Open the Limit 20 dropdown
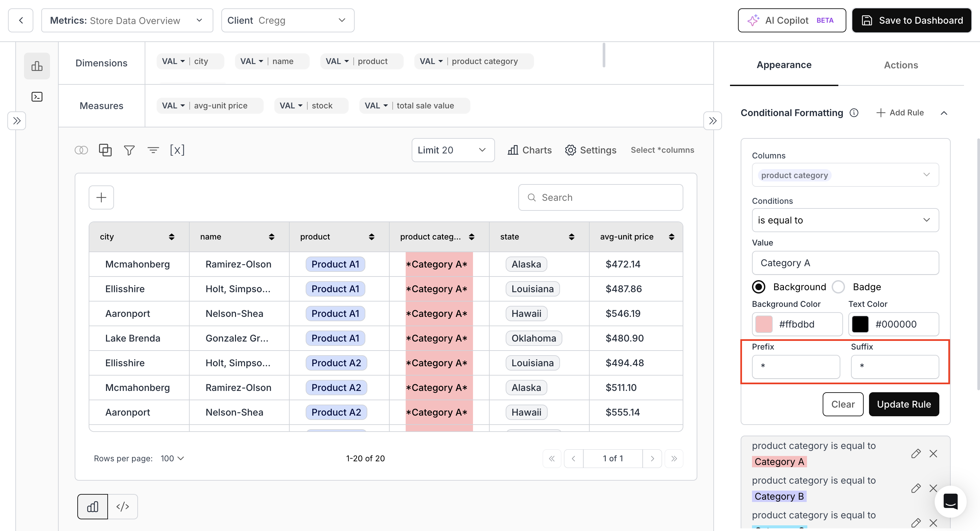Screen dimensions: 980x531 click(453, 150)
